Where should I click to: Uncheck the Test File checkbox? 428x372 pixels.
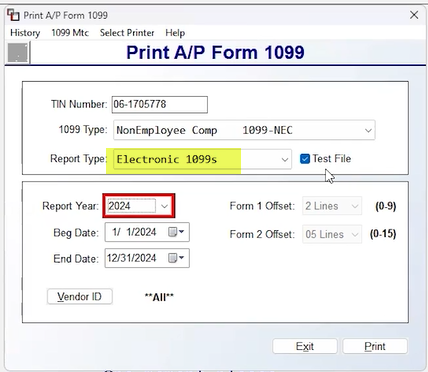coord(305,159)
